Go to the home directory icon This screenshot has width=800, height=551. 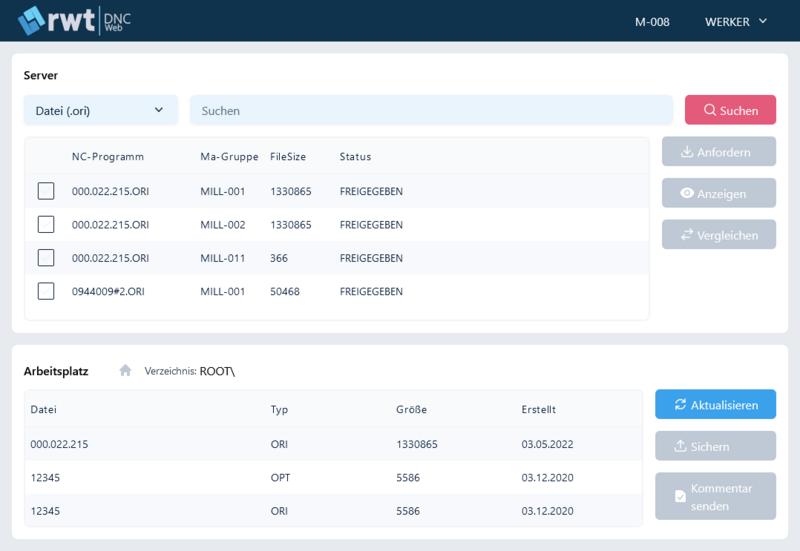[125, 370]
